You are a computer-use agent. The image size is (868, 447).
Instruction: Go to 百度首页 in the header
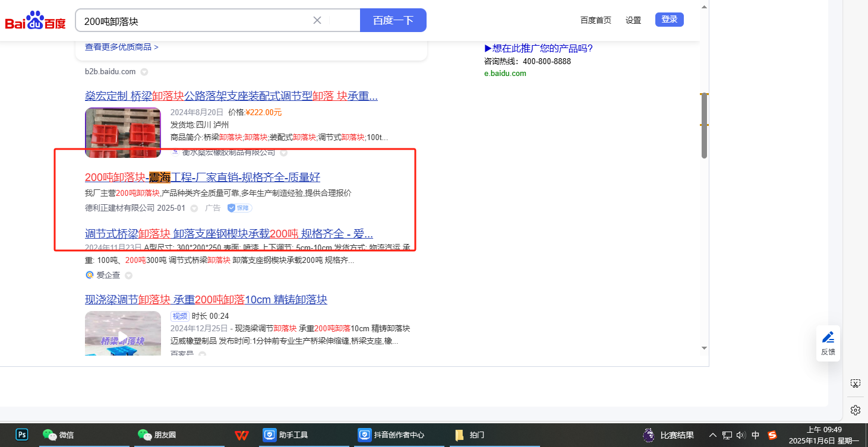click(595, 20)
